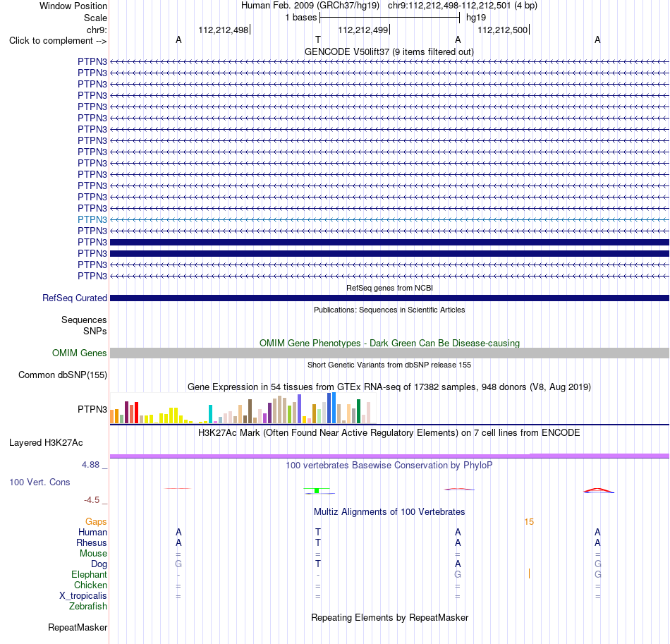Screen dimensions: 670x644
Task: Click the T base in the sequence row
Action: [318, 40]
